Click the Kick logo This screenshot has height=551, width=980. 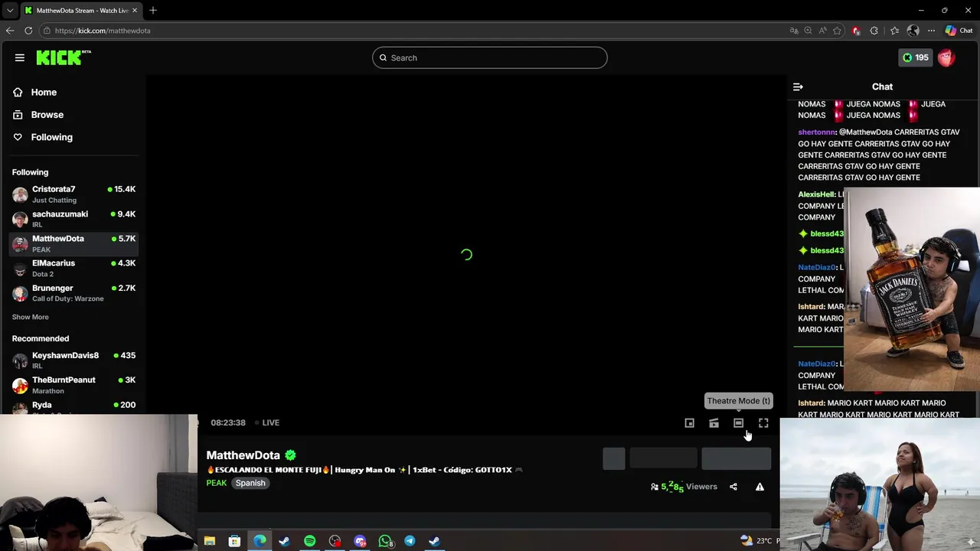point(63,57)
